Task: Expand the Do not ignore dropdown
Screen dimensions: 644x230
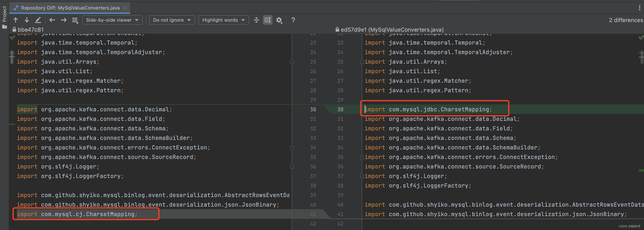Action: (172, 20)
